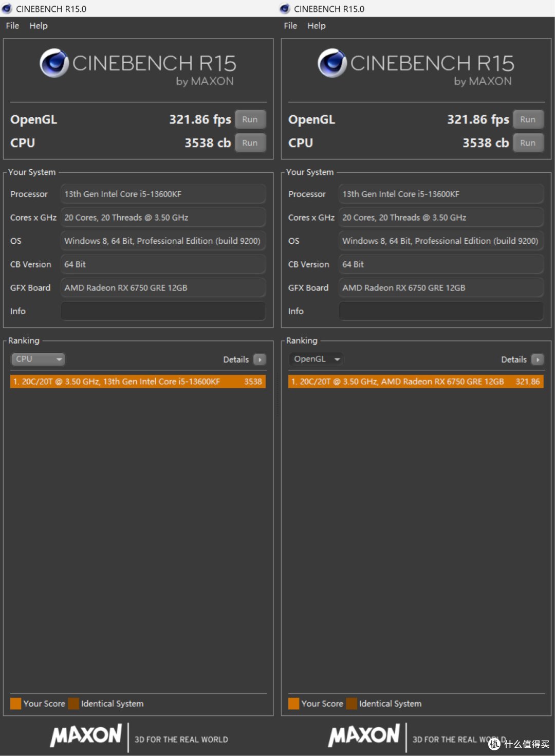Image resolution: width=555 pixels, height=756 pixels.
Task: Click 321.86 fps score in left window
Action: click(x=200, y=120)
